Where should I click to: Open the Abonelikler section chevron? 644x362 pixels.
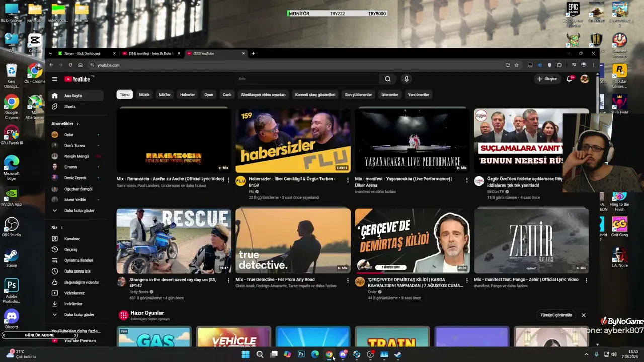pyautogui.click(x=77, y=124)
